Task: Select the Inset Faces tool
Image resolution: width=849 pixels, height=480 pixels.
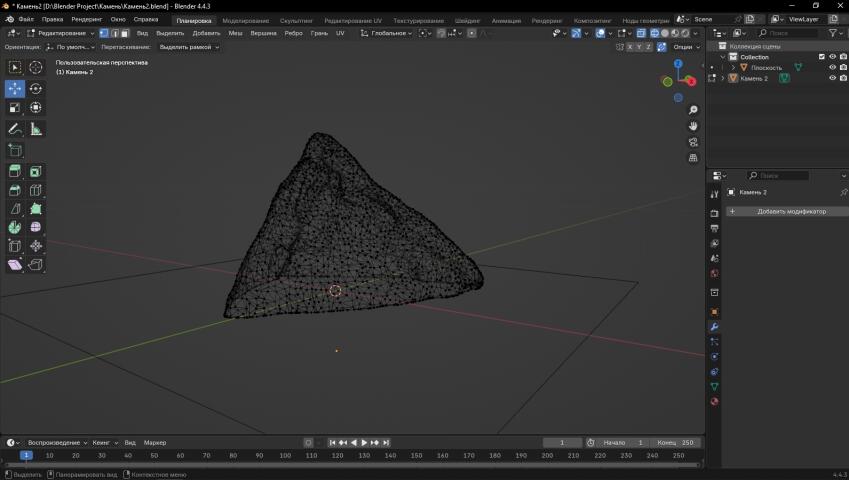Action: 36,172
